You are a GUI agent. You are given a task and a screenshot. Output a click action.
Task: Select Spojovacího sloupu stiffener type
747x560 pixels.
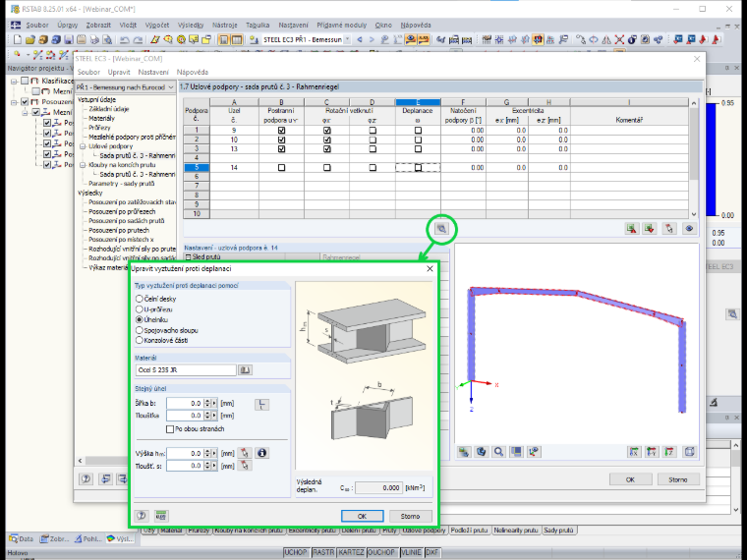[x=140, y=330]
